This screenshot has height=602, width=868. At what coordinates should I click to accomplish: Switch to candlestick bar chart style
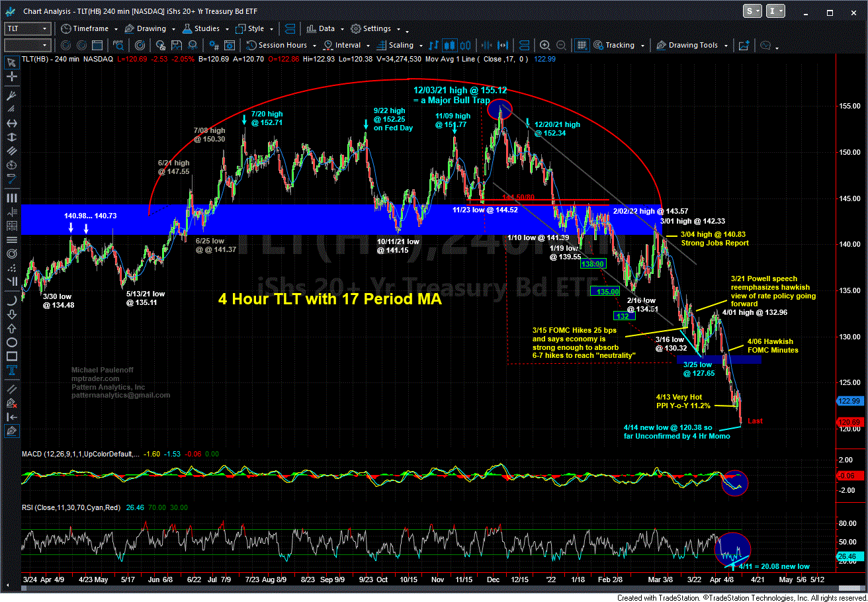coord(449,45)
